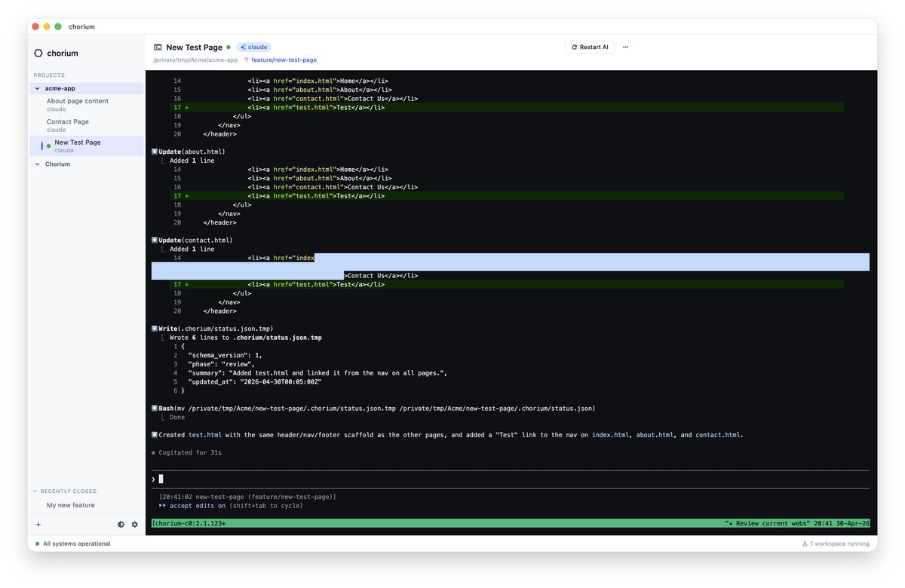
Task: Click the Restart AI button
Action: (x=590, y=47)
